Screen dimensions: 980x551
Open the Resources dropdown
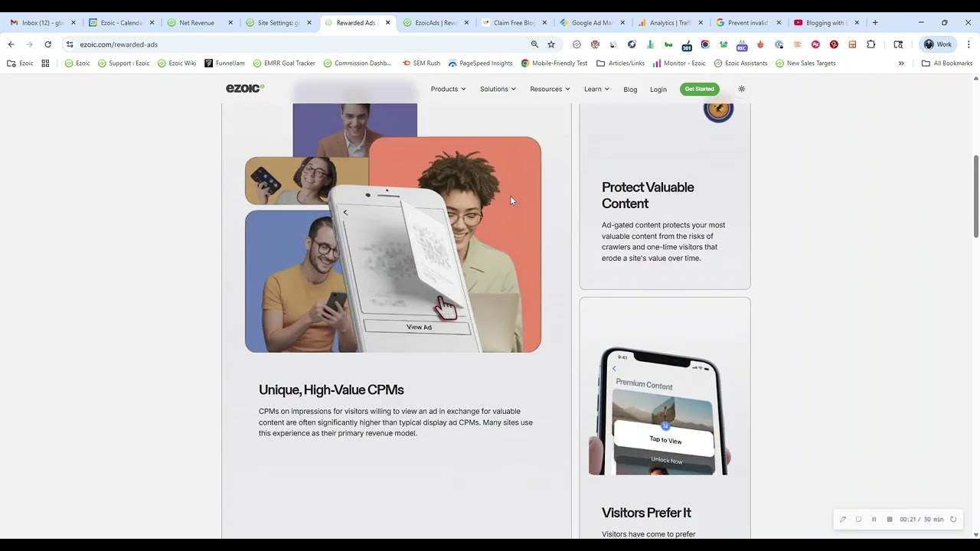[550, 89]
